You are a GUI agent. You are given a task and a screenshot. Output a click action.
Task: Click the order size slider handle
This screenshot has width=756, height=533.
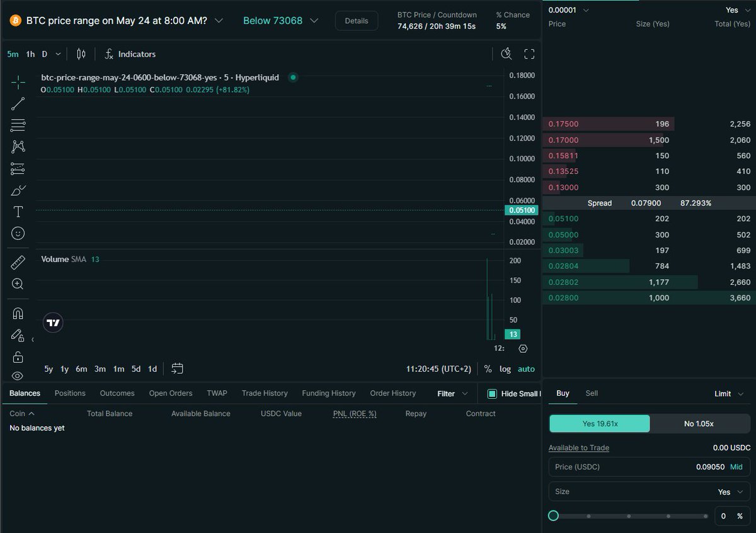pyautogui.click(x=553, y=516)
